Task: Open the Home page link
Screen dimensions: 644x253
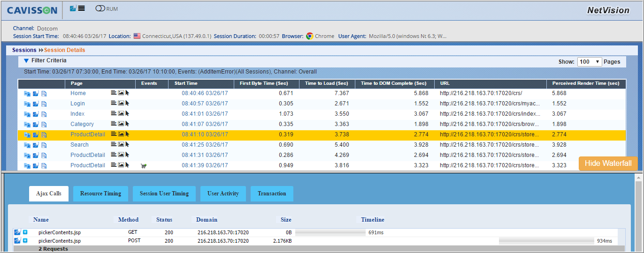Action: pyautogui.click(x=78, y=93)
